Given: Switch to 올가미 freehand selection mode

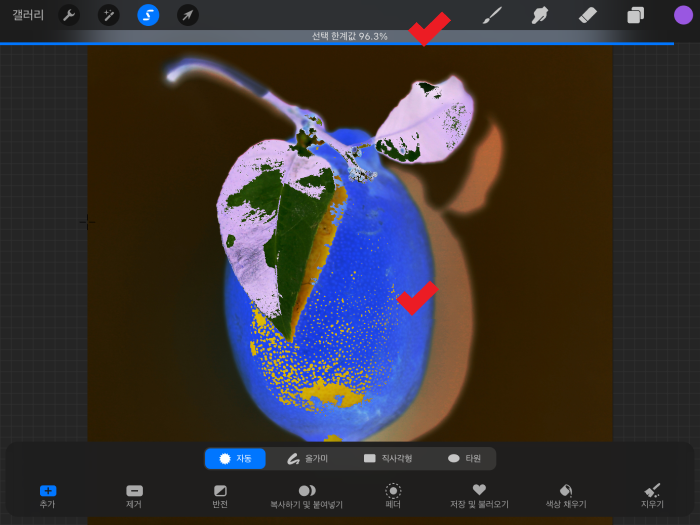Looking at the screenshot, I should pos(307,458).
